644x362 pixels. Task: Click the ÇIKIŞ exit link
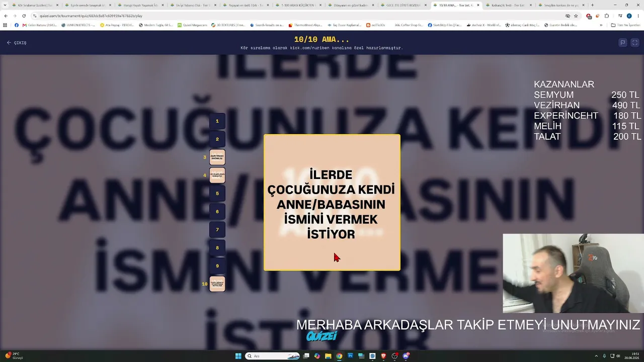[17, 43]
